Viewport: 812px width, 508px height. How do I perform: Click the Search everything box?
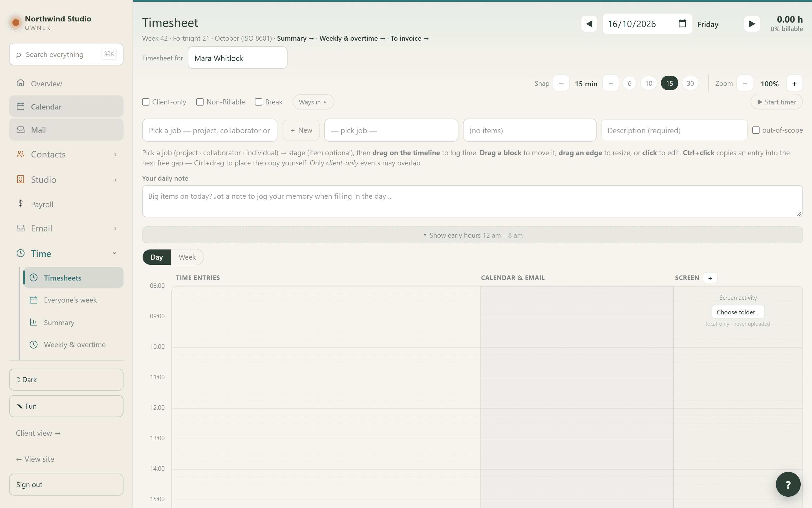coord(66,54)
